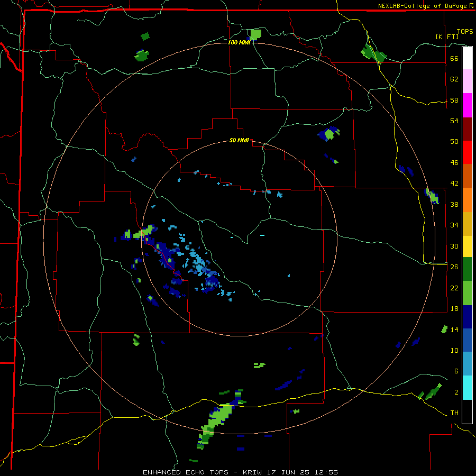Click the green echo with blue halo northeast of center
Viewport: 476px width, 476px height.
329,134
